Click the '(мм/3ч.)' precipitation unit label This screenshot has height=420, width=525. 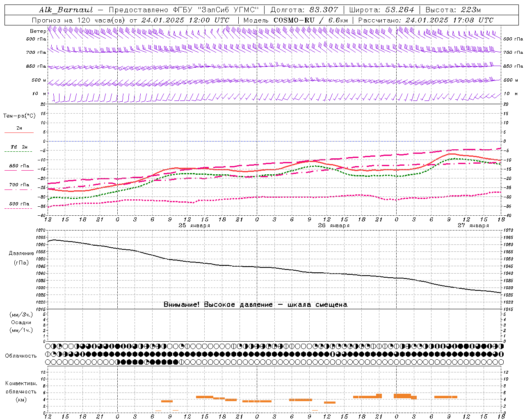click(21, 315)
